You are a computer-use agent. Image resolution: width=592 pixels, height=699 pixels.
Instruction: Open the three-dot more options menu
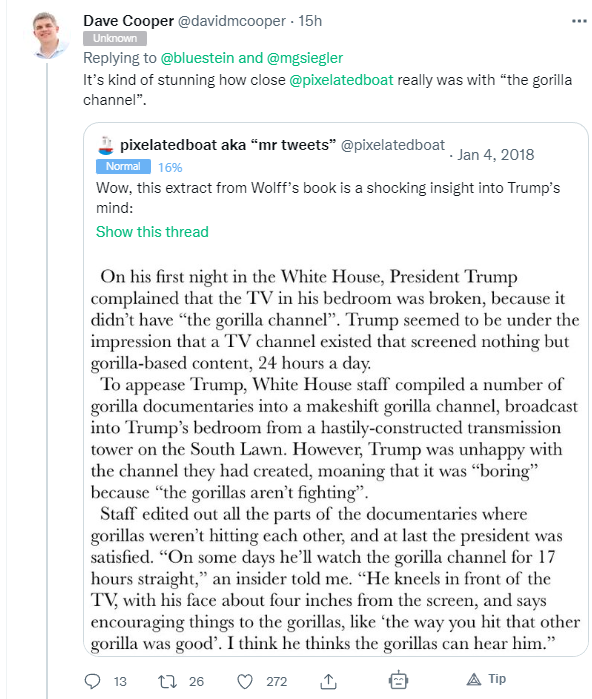(579, 21)
